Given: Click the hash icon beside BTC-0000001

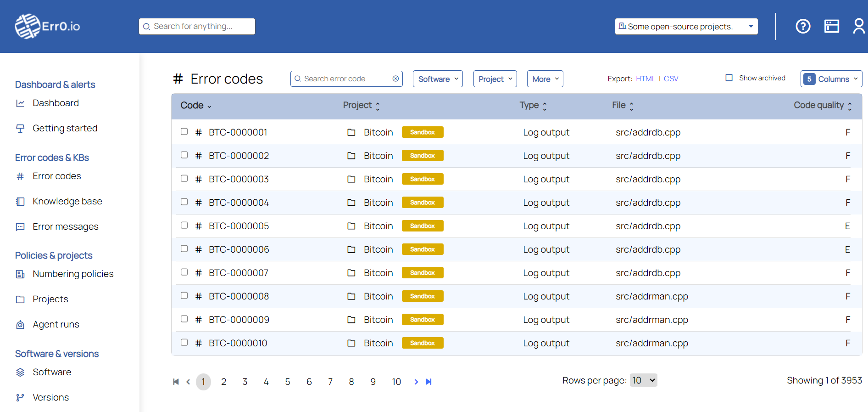Looking at the screenshot, I should [199, 132].
